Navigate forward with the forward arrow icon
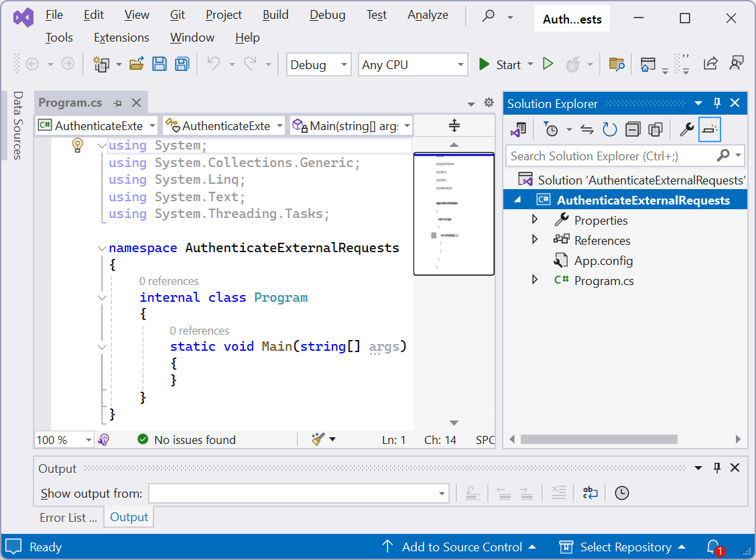This screenshot has height=560, width=756. (68, 64)
